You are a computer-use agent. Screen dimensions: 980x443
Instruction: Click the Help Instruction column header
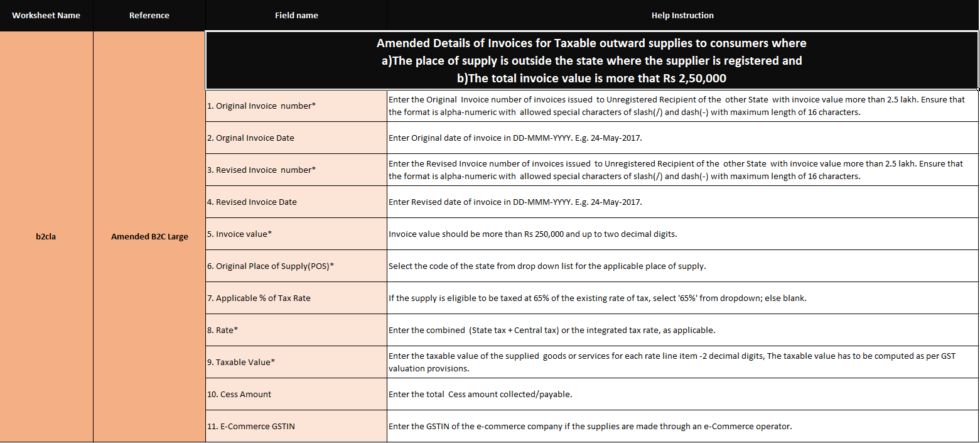pos(682,15)
